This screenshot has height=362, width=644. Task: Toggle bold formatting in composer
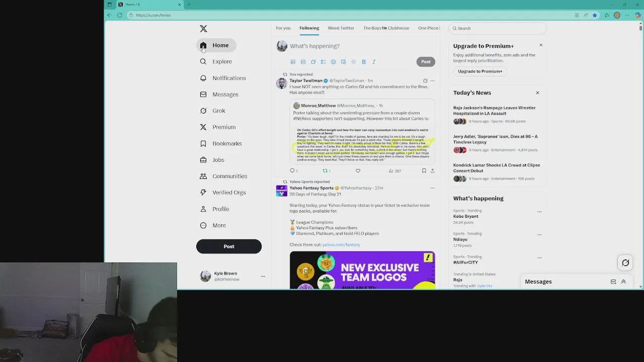(364, 62)
